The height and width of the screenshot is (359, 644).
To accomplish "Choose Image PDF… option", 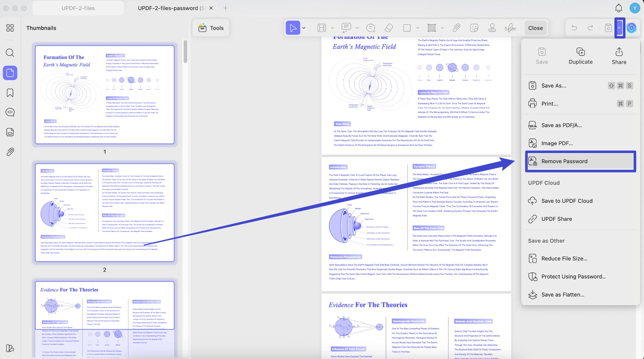I will pos(580,143).
